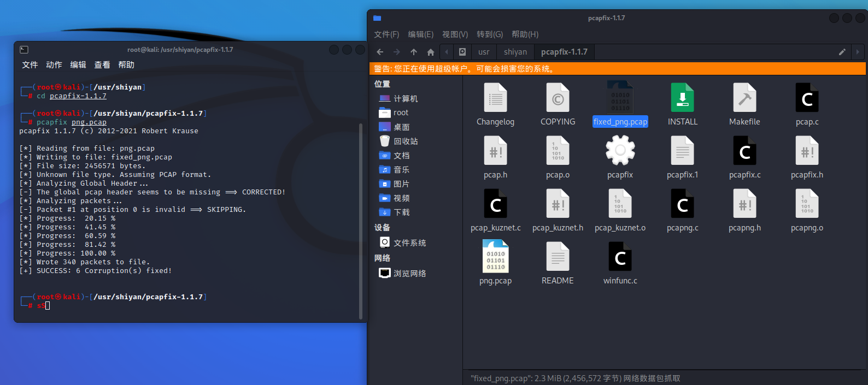This screenshot has height=385, width=868.
Task: Open terminal 帮助 menu
Action: coord(126,65)
